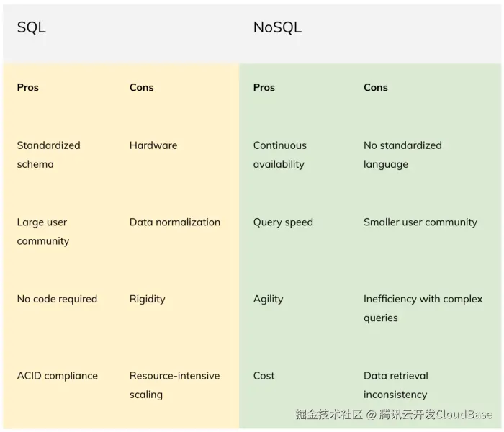Click "Inefficiency with complex queries" text
The height and width of the screenshot is (432, 504).
tap(423, 307)
